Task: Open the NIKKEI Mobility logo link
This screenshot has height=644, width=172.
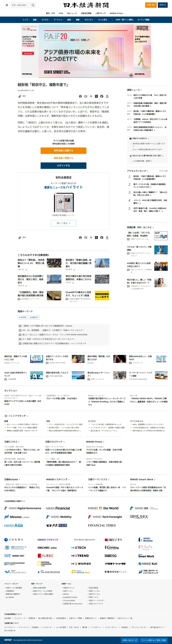Action: click(59, 517)
